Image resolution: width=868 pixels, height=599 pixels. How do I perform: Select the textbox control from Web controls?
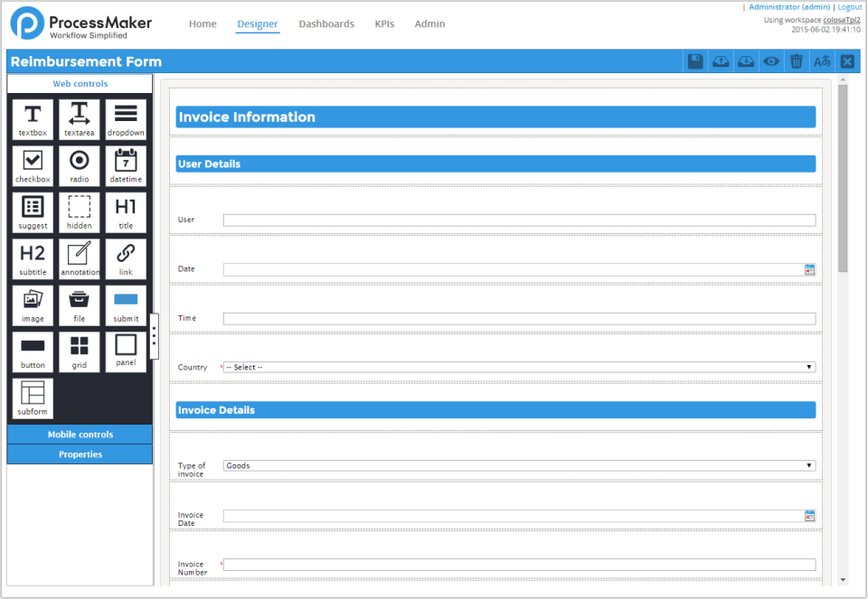[x=33, y=118]
